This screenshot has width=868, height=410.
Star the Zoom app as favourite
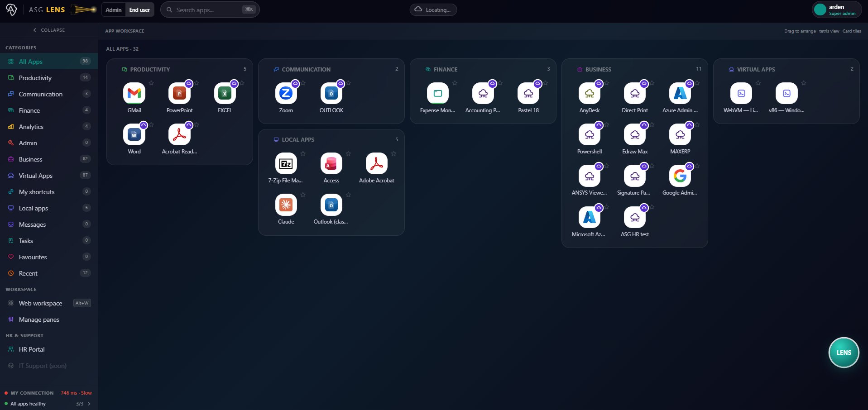click(303, 83)
